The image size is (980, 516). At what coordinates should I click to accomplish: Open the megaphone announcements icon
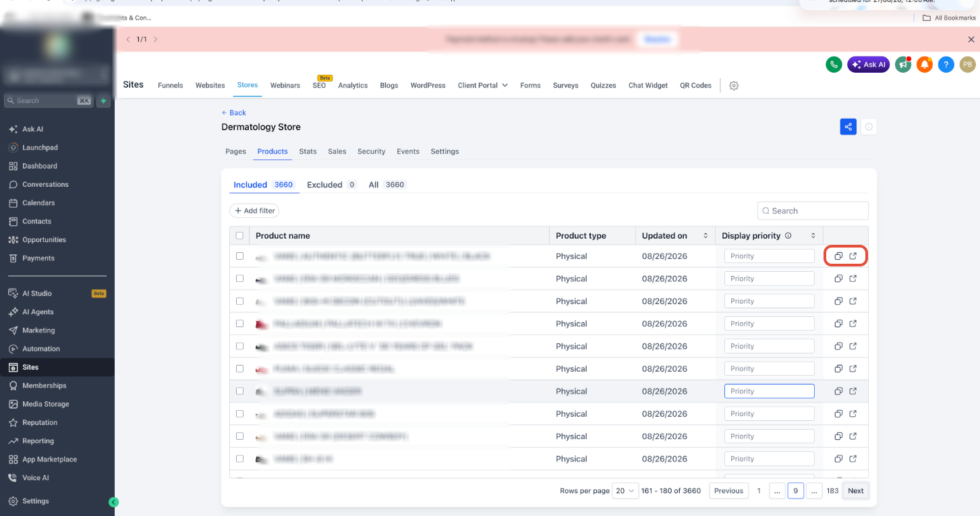coord(903,65)
